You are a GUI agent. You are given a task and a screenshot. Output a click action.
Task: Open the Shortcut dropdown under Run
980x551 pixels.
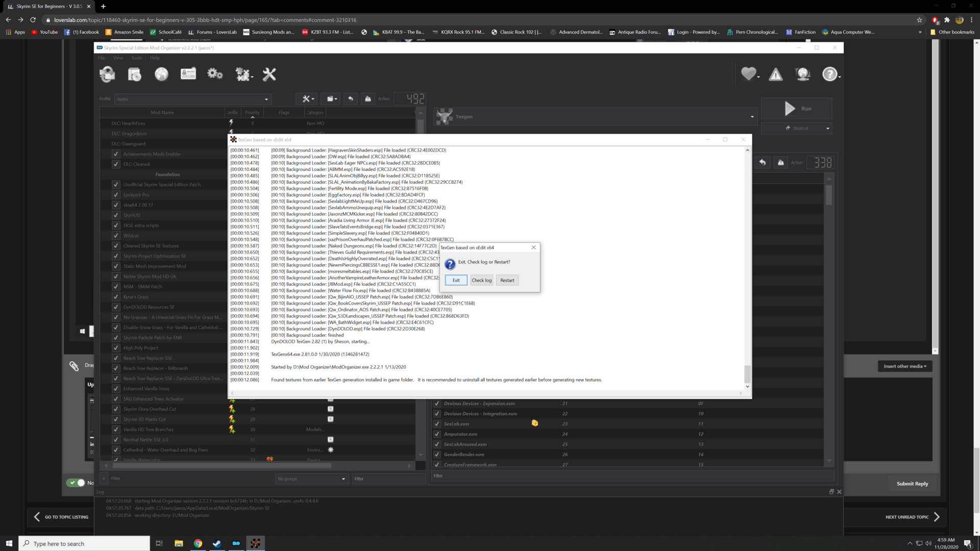[x=796, y=128]
